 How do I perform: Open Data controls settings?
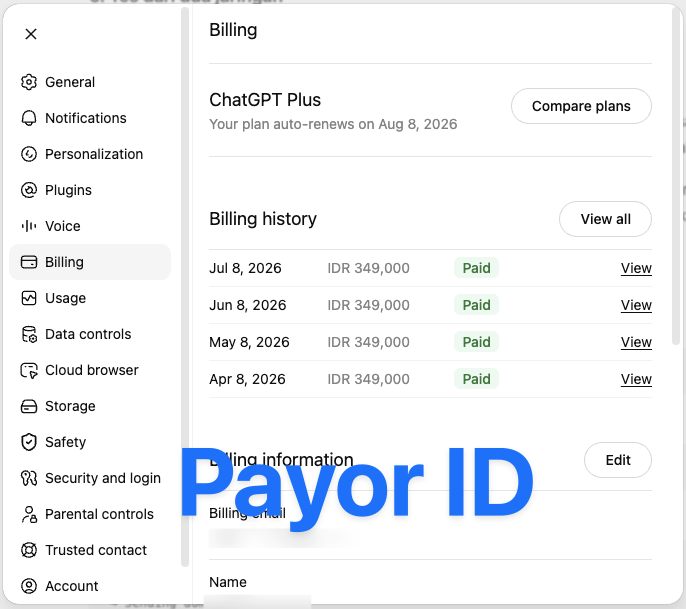click(90, 334)
